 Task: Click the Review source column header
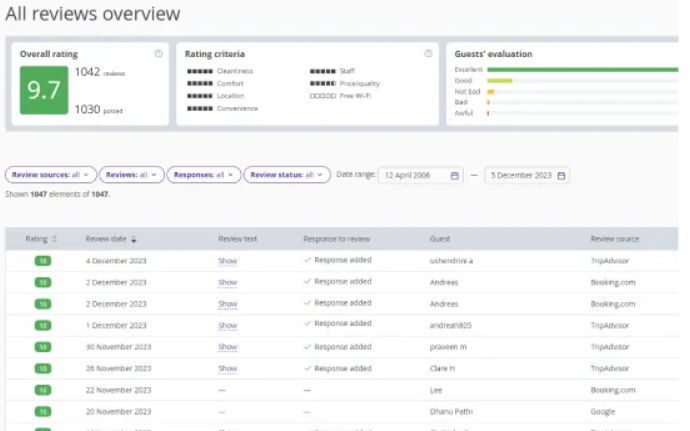tap(614, 239)
